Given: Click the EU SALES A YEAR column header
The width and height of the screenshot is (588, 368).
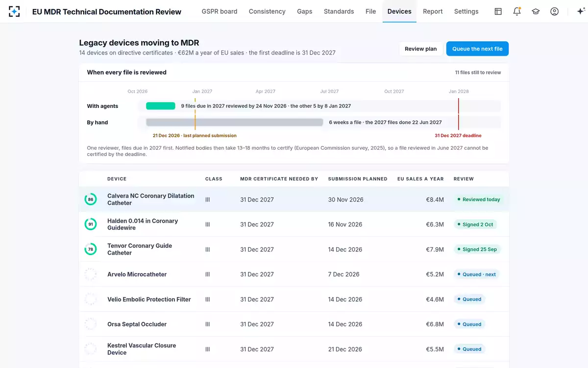Looking at the screenshot, I should [420, 179].
